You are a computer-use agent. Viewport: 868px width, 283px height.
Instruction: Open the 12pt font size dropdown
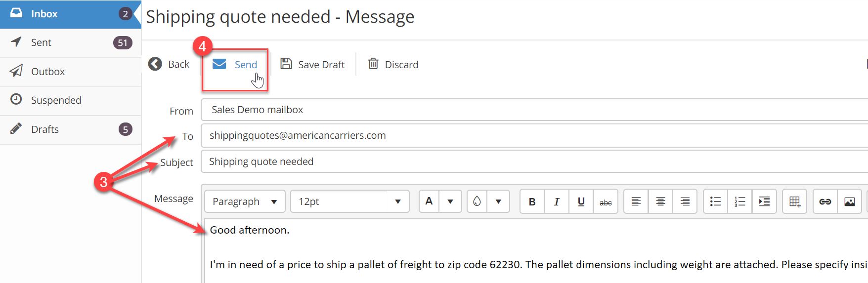coord(350,202)
